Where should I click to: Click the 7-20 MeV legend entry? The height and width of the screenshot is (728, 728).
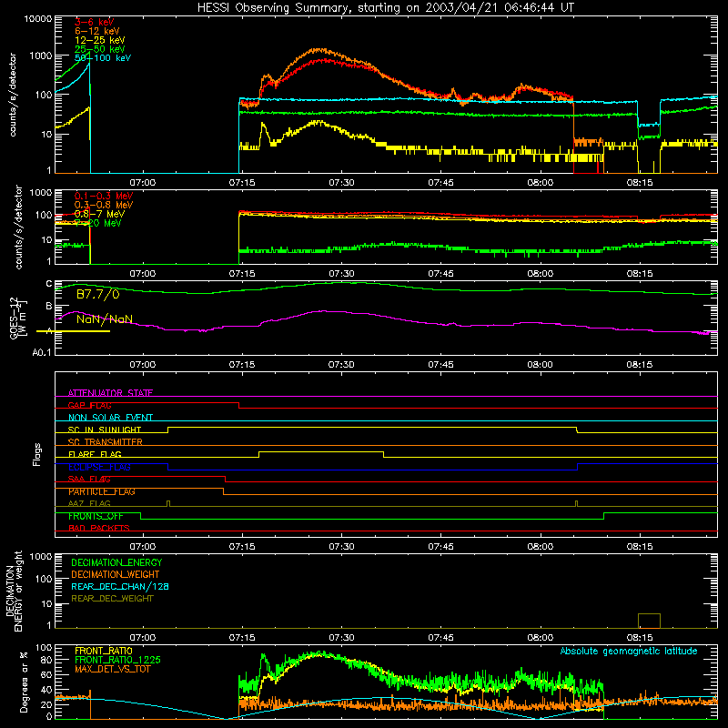pos(97,223)
